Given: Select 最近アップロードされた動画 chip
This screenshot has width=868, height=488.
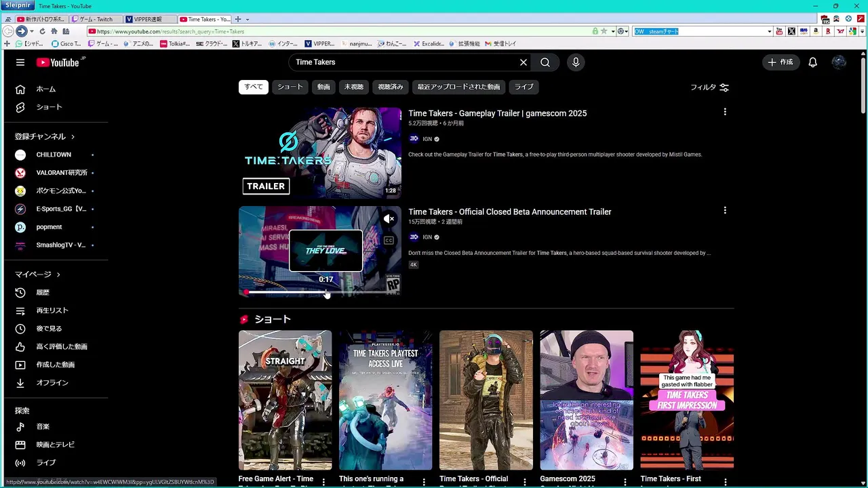Looking at the screenshot, I should pos(459,87).
